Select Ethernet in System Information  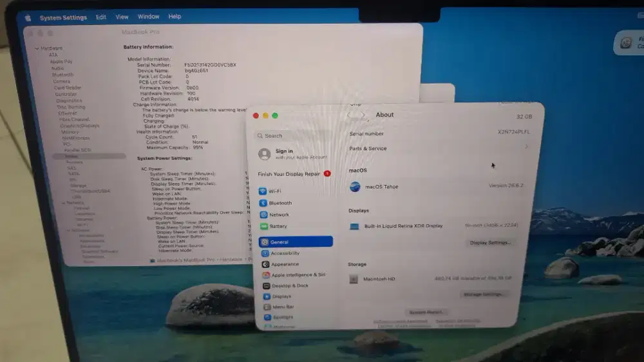67,113
